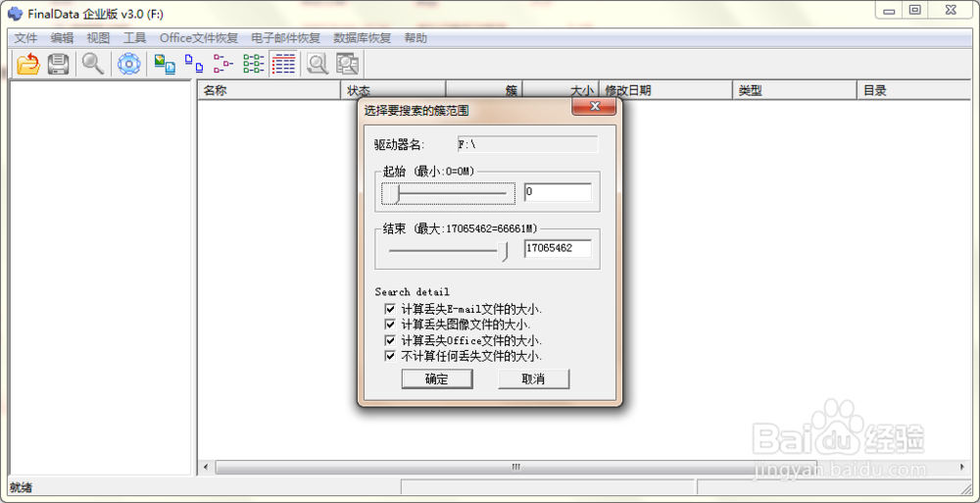Screen dimensions: 980x503
Task: Open the 视图 menu
Action: pyautogui.click(x=98, y=38)
